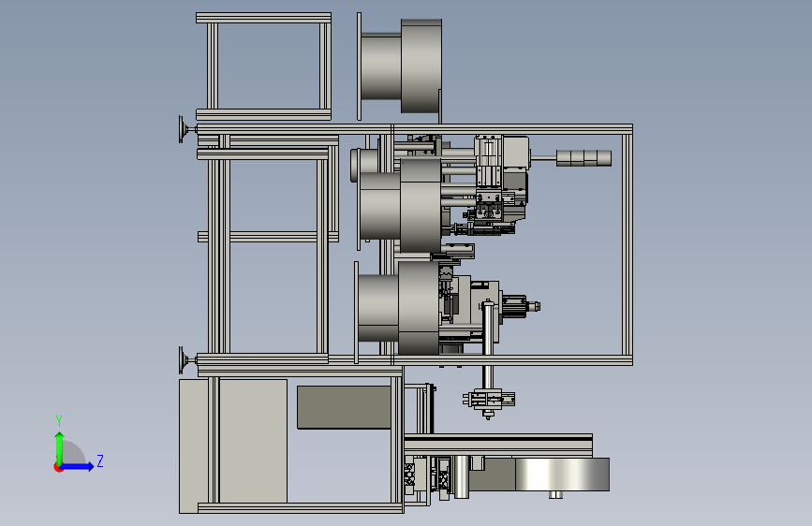812x526 pixels.
Task: Select the right vertical frame post
Action: [627, 245]
